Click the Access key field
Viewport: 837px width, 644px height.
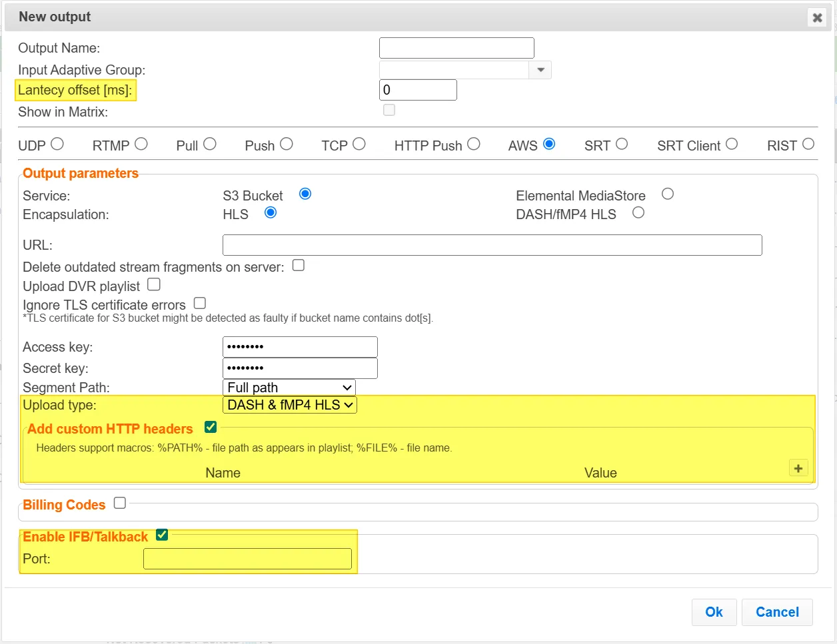click(300, 347)
